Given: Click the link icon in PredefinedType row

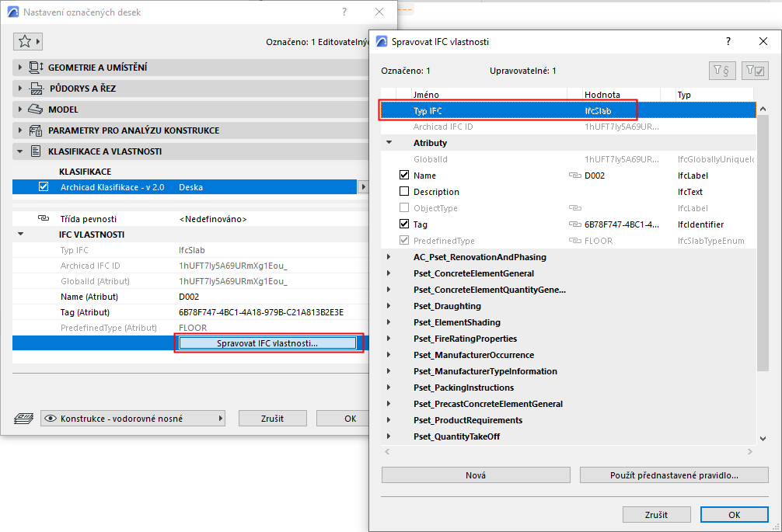Looking at the screenshot, I should pyautogui.click(x=575, y=241).
